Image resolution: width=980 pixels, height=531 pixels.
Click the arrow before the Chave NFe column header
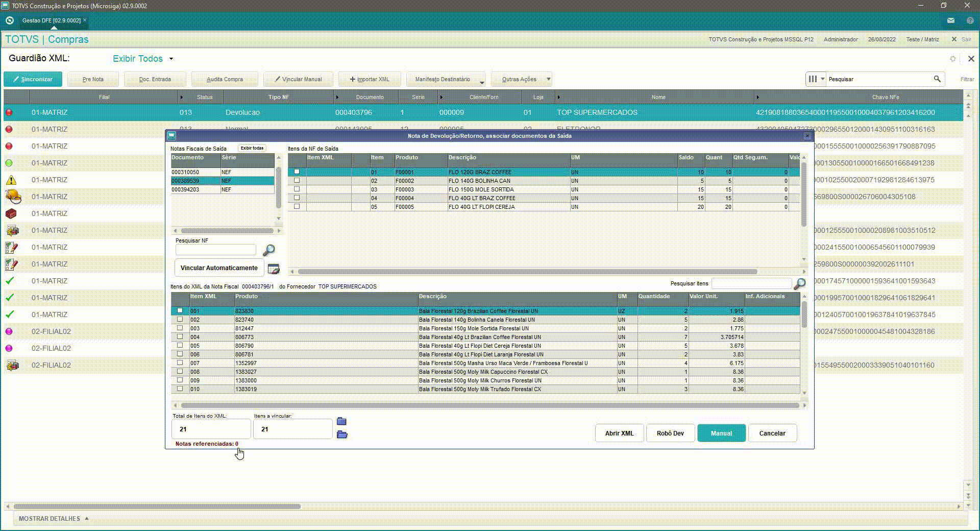[757, 97]
